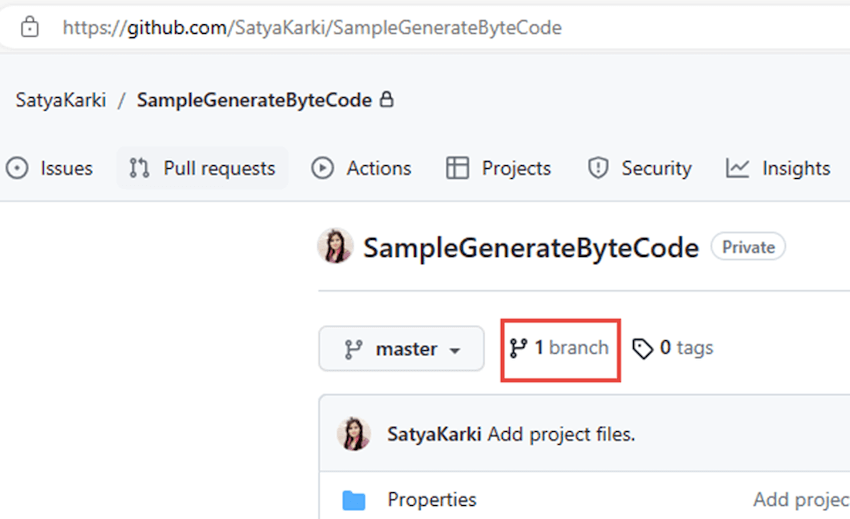Open the master branch dropdown
The width and height of the screenshot is (850, 519).
pyautogui.click(x=401, y=349)
